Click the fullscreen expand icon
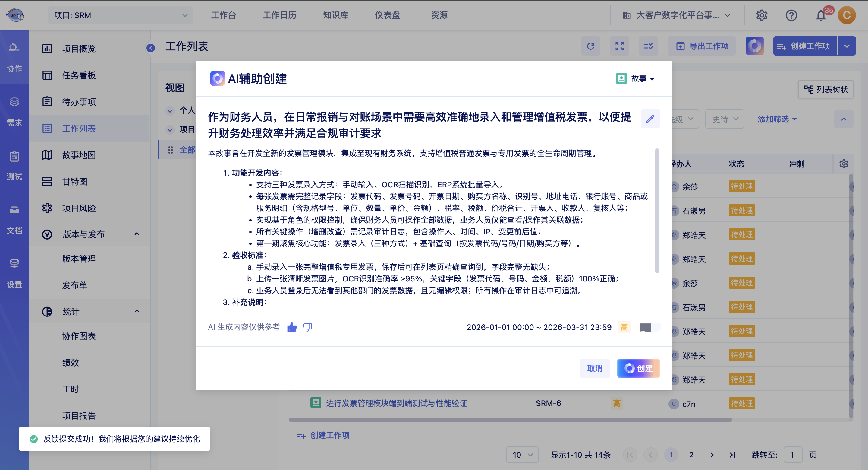This screenshot has height=470, width=868. click(619, 46)
